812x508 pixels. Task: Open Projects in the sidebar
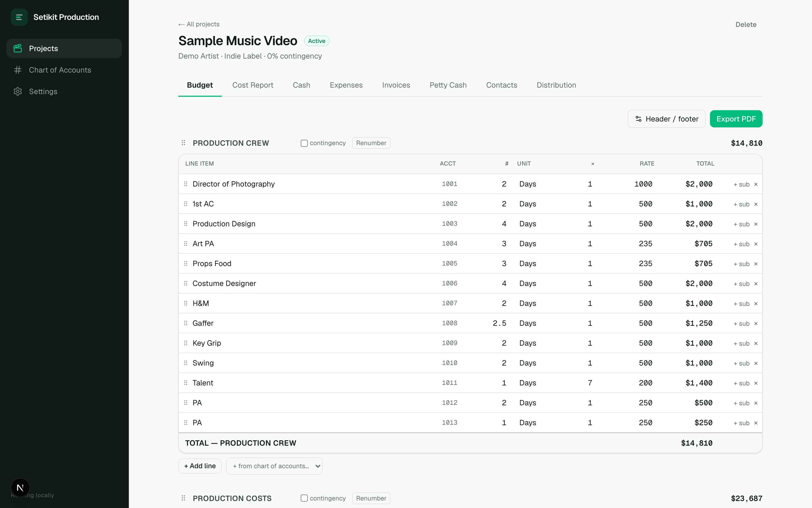[x=64, y=48]
